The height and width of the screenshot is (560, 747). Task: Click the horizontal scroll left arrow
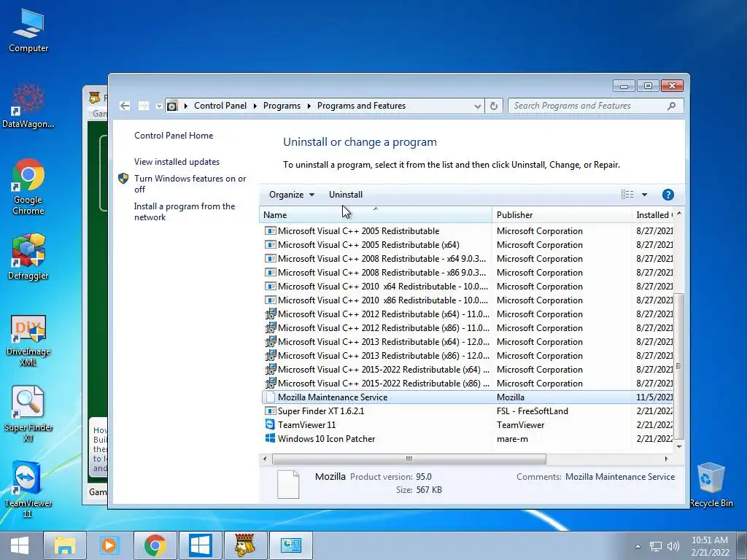266,459
